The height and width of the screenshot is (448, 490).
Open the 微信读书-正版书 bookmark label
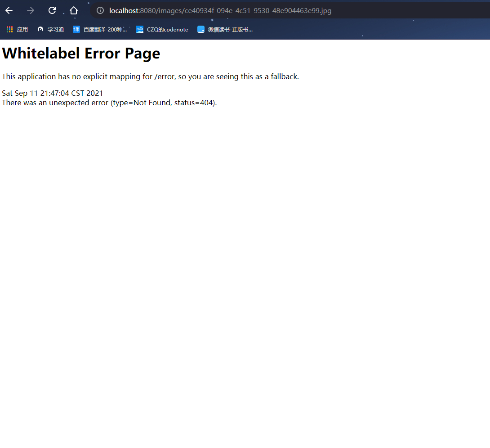click(230, 29)
